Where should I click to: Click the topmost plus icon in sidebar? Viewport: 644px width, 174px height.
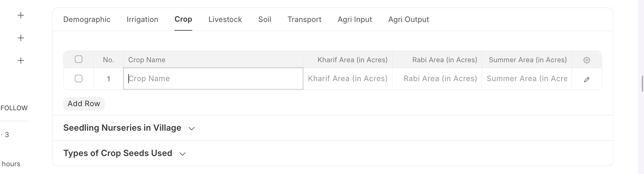pos(21,15)
